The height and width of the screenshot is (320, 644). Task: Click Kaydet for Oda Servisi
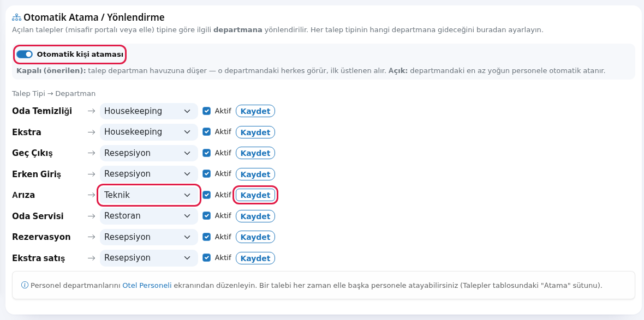tap(255, 216)
